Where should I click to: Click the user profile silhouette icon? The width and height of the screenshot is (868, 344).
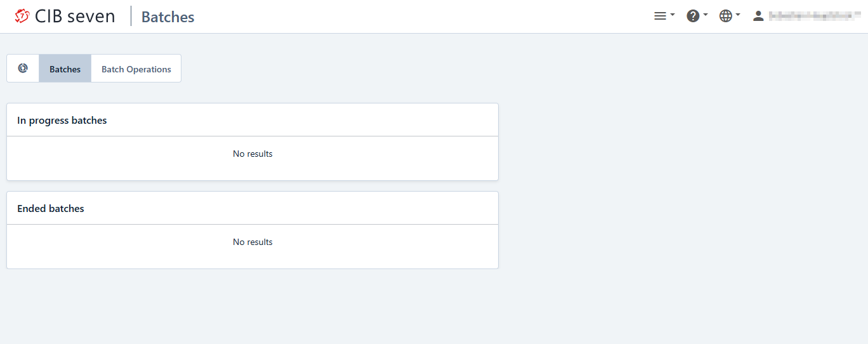[758, 17]
